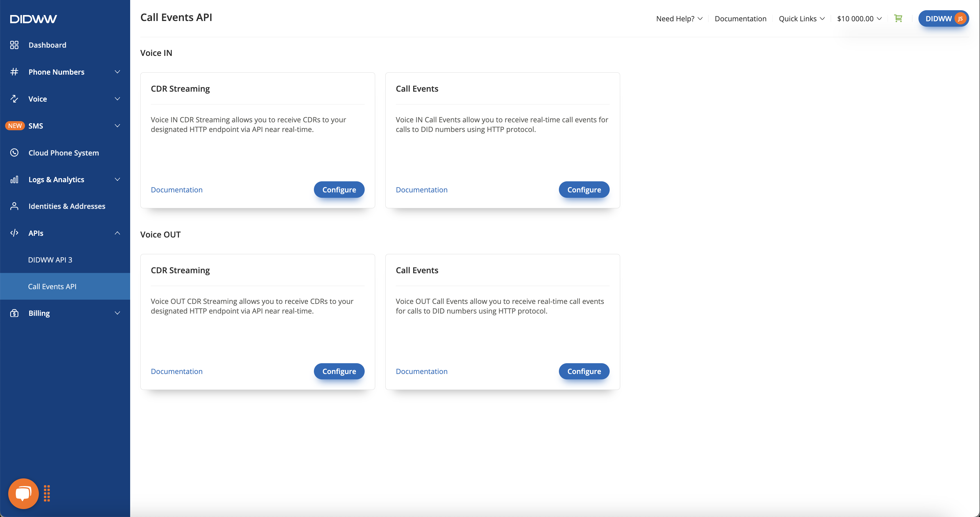
Task: Click Voice IN CDR Streaming card title
Action: tap(180, 89)
